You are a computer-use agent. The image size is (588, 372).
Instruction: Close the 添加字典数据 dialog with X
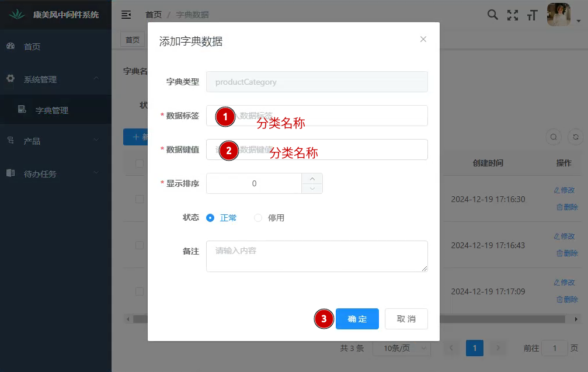click(423, 39)
